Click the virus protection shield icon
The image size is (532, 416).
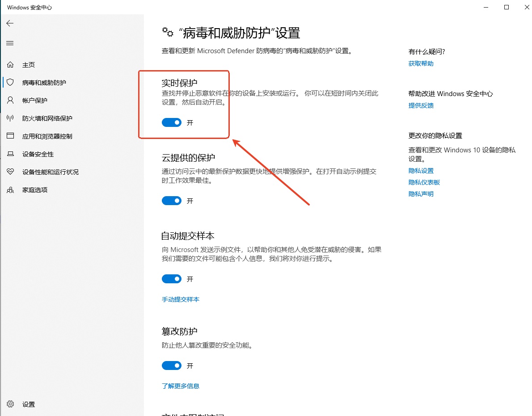(10, 83)
